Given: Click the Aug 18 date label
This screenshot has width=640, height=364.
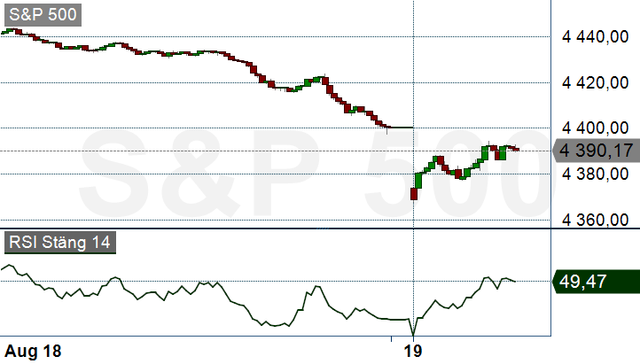Looking at the screenshot, I should [33, 351].
